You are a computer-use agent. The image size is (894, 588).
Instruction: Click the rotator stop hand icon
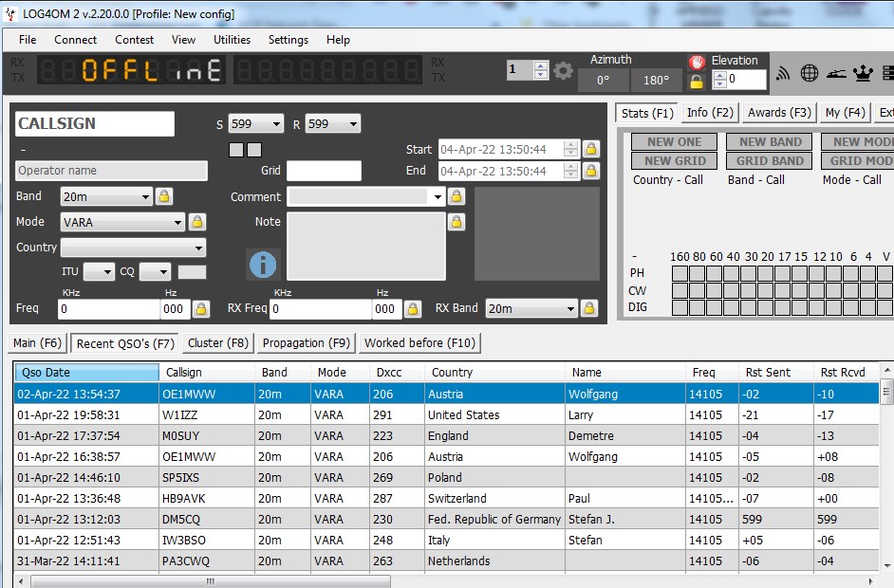pyautogui.click(x=697, y=62)
